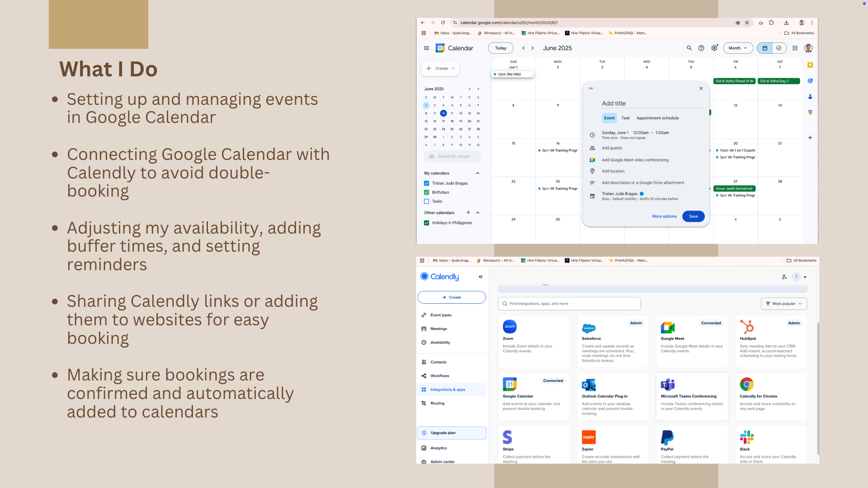
Task: Open the Google apps grid icon
Action: click(x=795, y=48)
